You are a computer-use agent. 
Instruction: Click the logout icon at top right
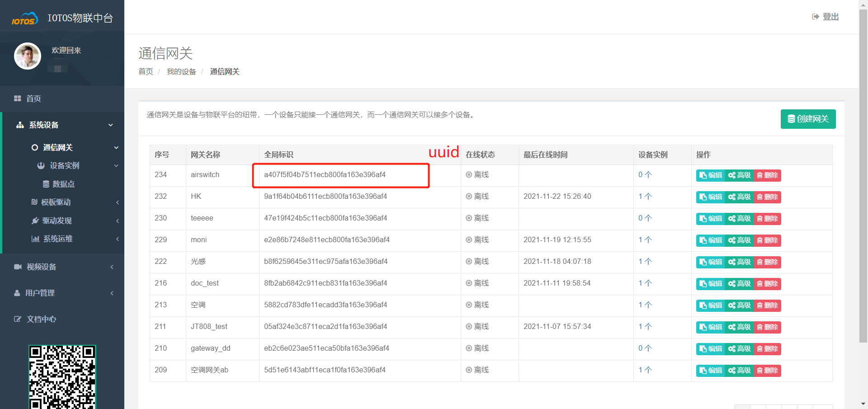click(816, 17)
